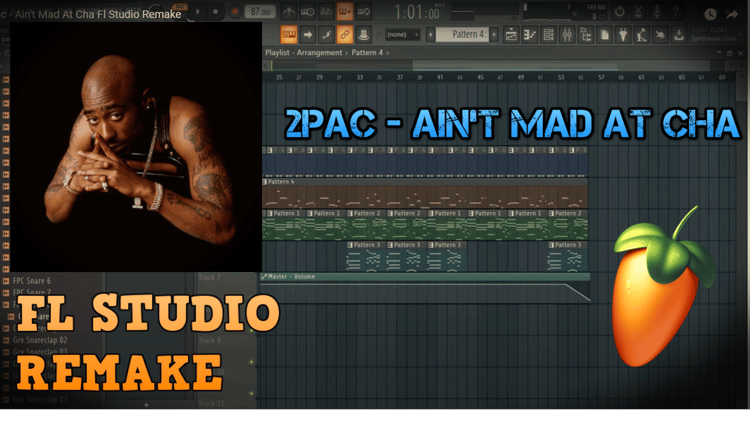Open the (none) snap dropdown
Viewport: 750px width, 421px height.
(x=401, y=34)
